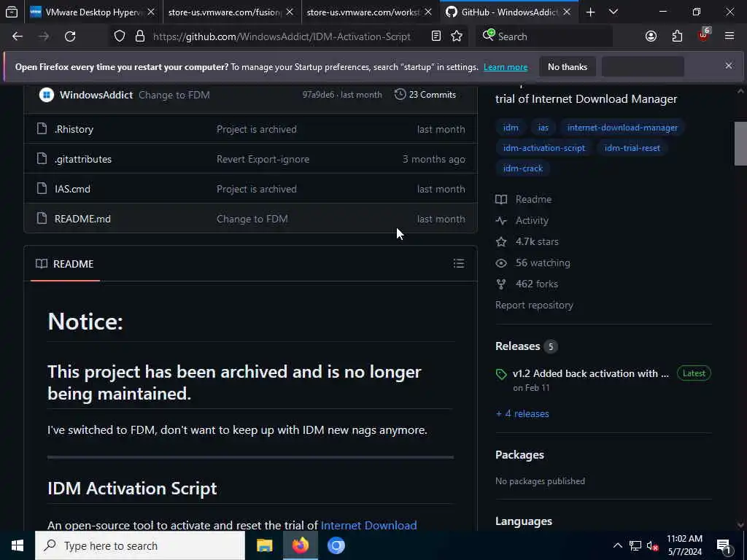Click the Firefox Search box
The height and width of the screenshot is (560, 747).
tap(544, 36)
